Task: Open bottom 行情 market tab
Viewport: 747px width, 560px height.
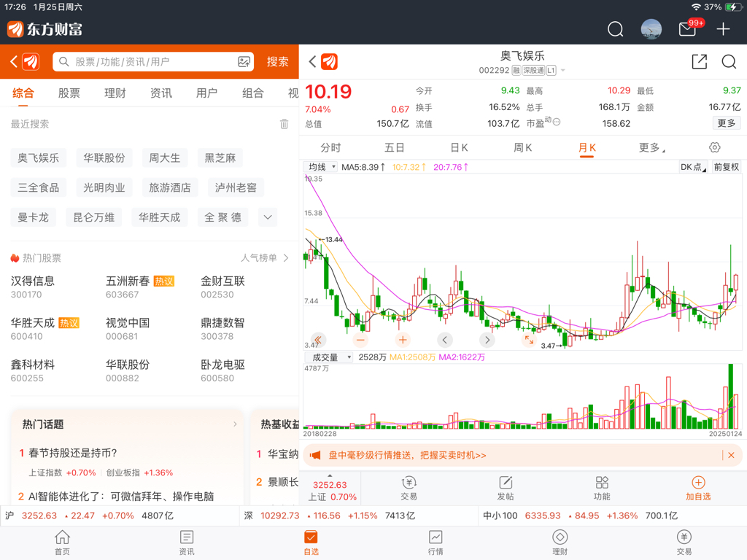Action: [436, 542]
